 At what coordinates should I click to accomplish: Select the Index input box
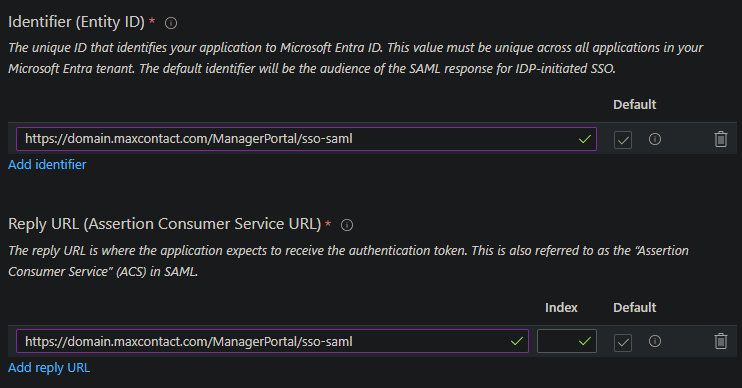click(566, 341)
